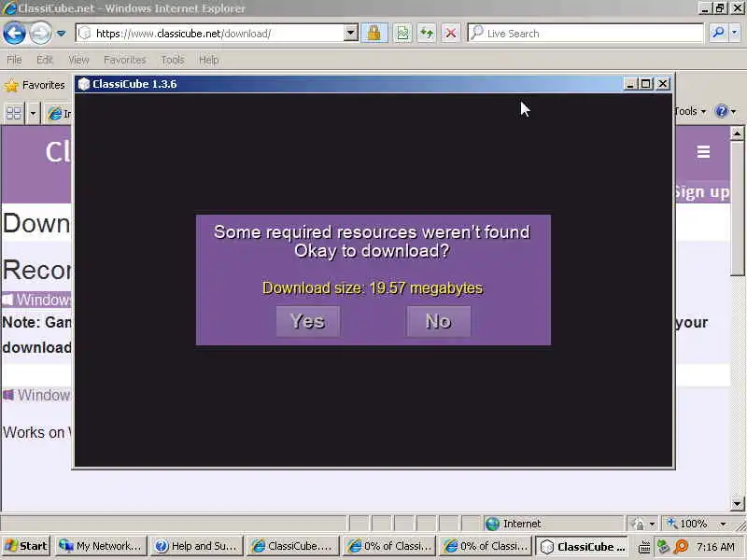Follow the Sign up link on webpage
The width and height of the screenshot is (747, 560).
pyautogui.click(x=702, y=192)
